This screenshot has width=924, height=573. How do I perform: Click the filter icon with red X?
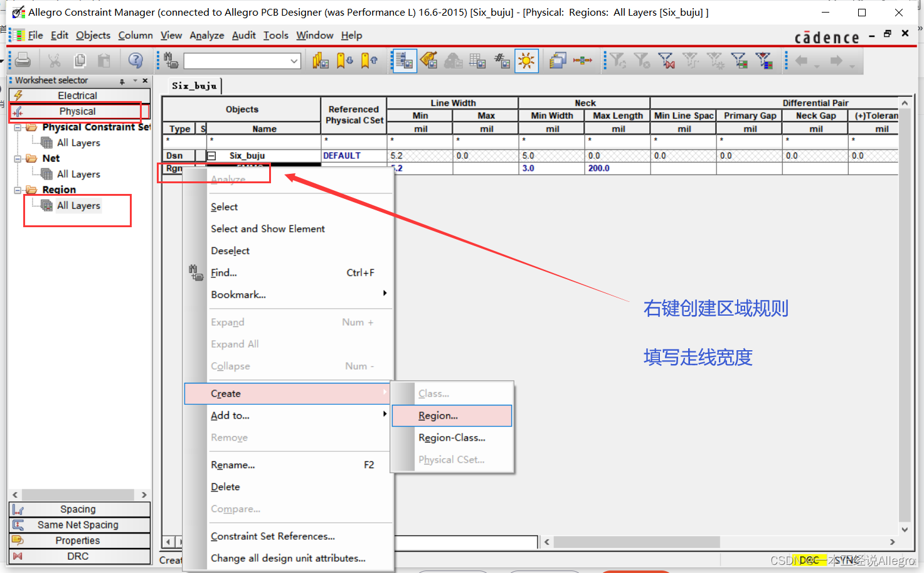tap(666, 60)
